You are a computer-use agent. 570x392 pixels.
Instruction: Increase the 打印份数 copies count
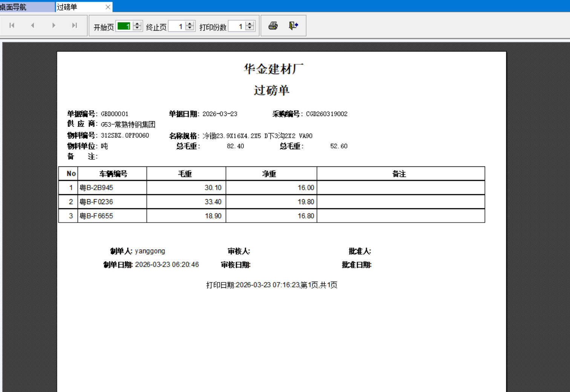point(250,24)
